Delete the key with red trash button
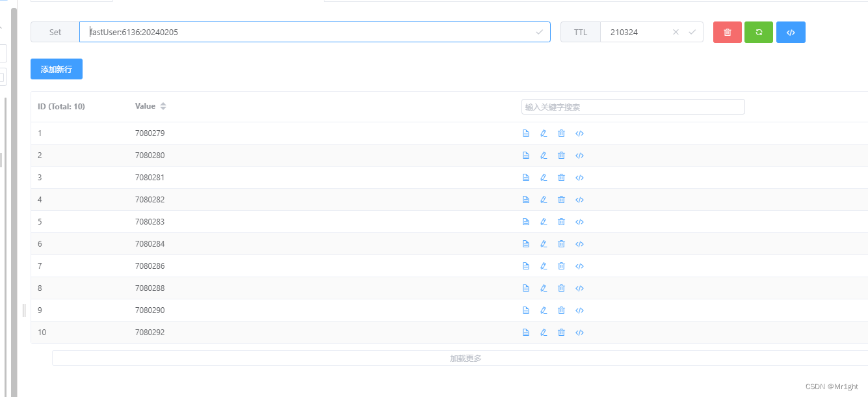 [x=728, y=32]
